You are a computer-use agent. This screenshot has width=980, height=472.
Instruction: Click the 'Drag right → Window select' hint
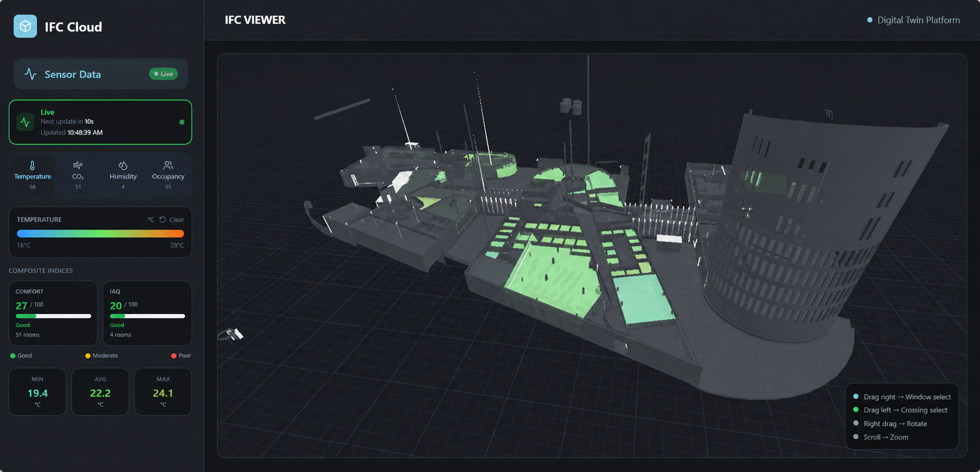pyautogui.click(x=907, y=397)
